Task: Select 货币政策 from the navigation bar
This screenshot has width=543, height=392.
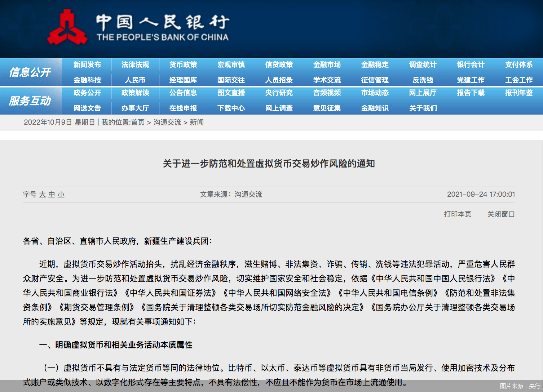Action: (x=183, y=64)
